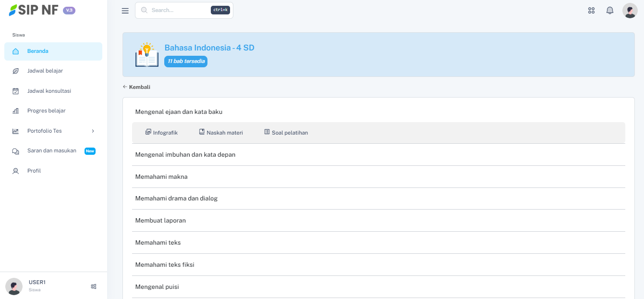The width and height of the screenshot is (644, 299).
Task: Open Infografik for ejaan dan kata baku
Action: click(x=162, y=133)
